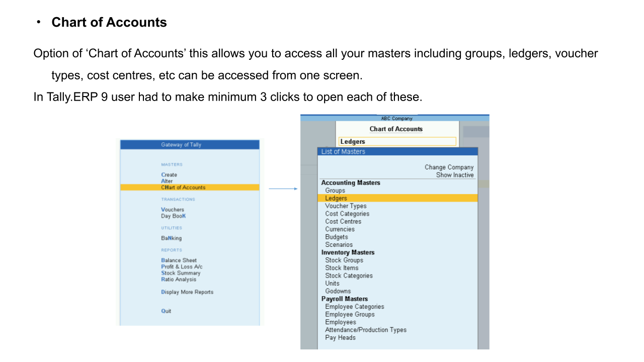Screen dimensions: 644x362
Task: Click the REPORTS section label
Action: point(172,250)
